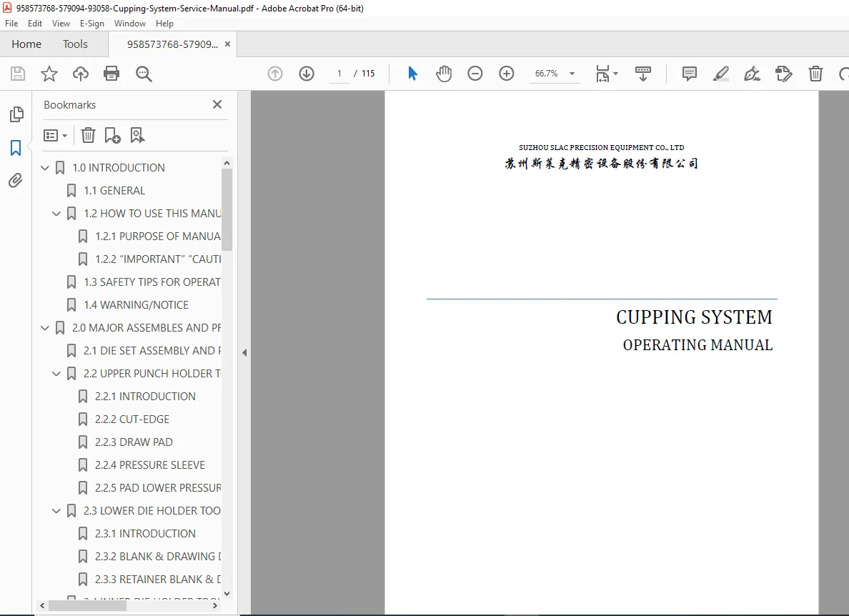This screenshot has height=616, width=849.
Task: Open the E-Sign menu
Action: [92, 24]
